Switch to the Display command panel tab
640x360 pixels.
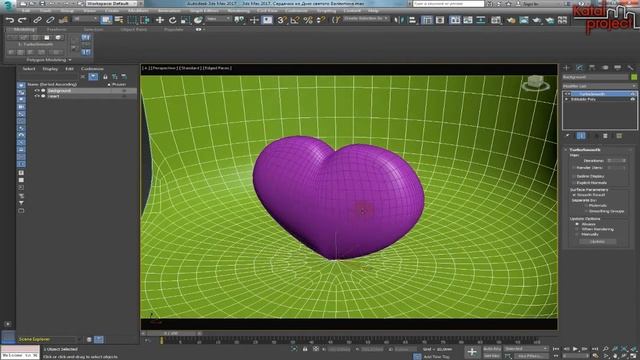(x=618, y=68)
